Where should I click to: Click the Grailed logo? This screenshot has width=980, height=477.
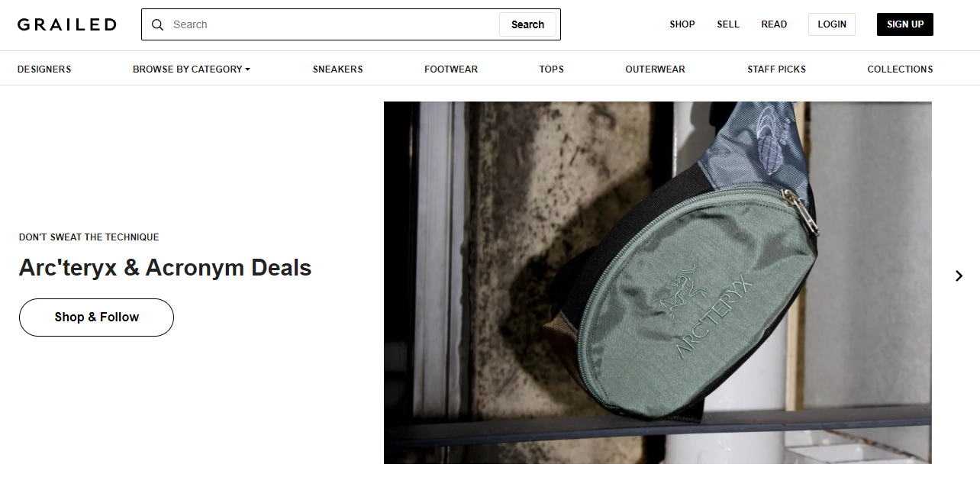67,24
